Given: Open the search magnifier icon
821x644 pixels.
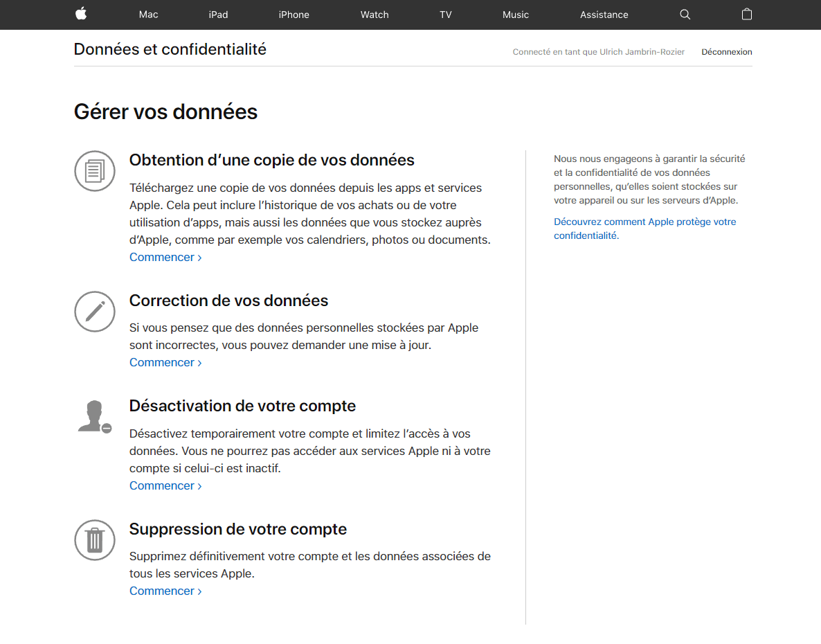Looking at the screenshot, I should coord(685,15).
